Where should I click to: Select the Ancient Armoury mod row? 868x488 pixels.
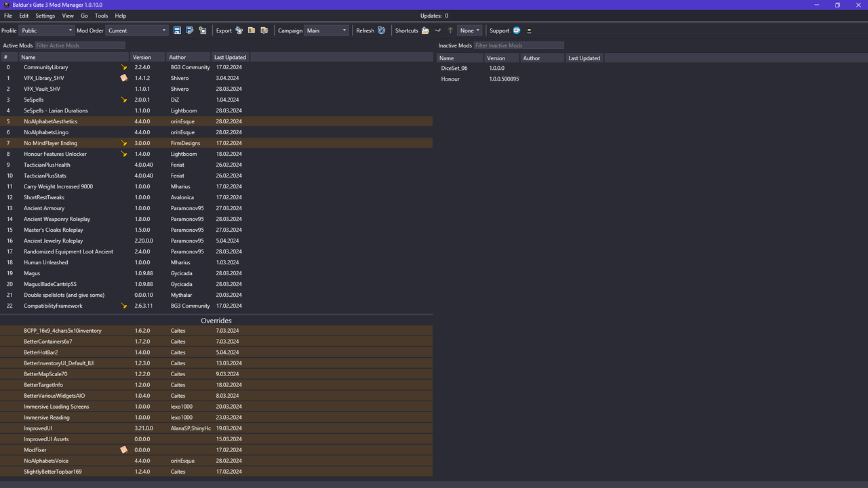[x=216, y=208]
